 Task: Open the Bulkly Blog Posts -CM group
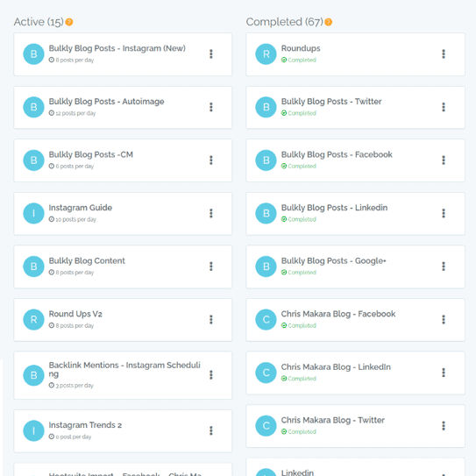(x=91, y=155)
